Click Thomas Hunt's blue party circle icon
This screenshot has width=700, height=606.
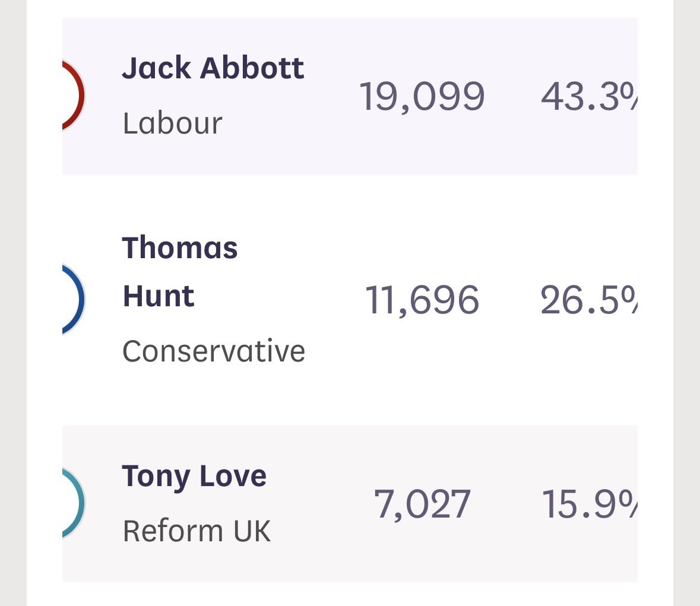74,299
